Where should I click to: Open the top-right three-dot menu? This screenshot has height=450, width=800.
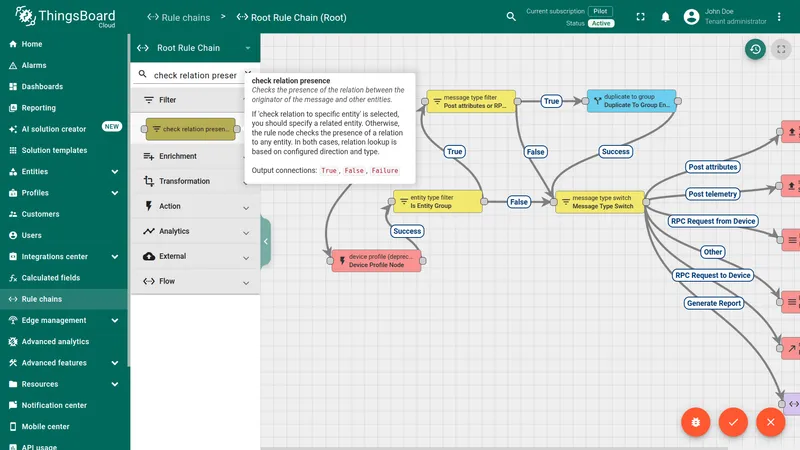779,17
